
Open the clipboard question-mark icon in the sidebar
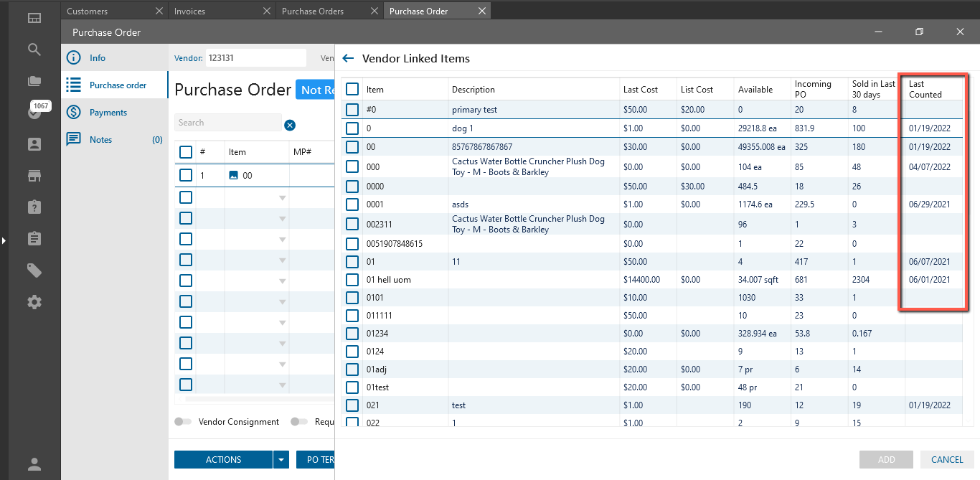34,207
